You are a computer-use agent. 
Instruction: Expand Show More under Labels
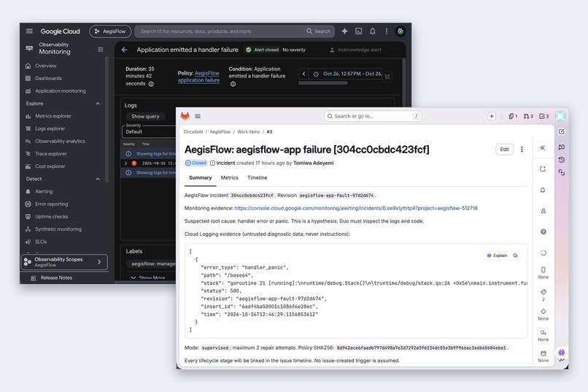coord(148,277)
